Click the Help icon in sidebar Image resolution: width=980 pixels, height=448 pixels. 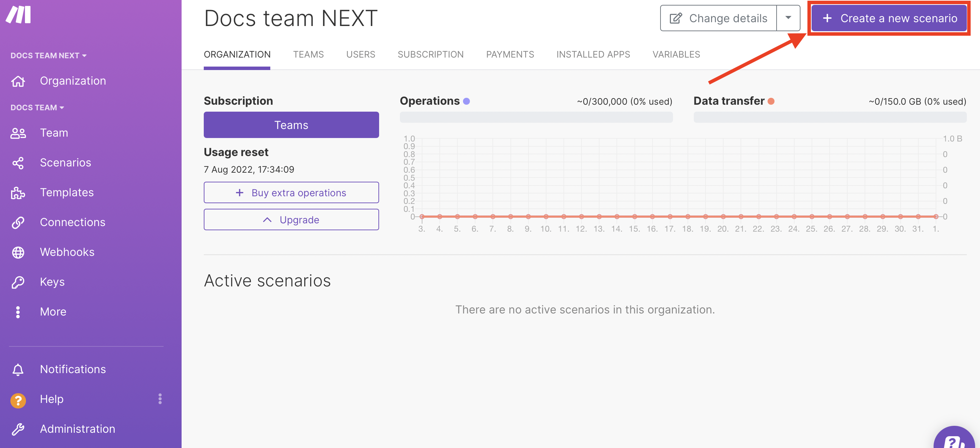tap(18, 398)
